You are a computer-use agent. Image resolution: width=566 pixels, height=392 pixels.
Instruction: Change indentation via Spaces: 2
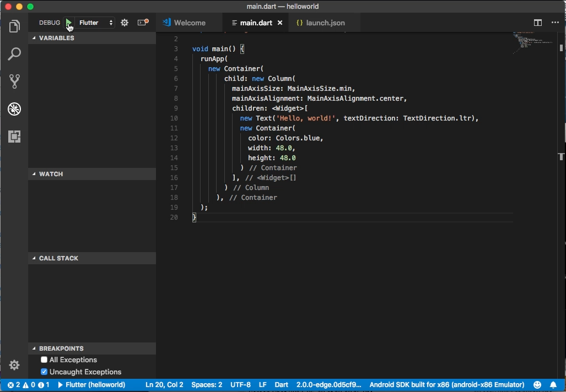pyautogui.click(x=207, y=385)
